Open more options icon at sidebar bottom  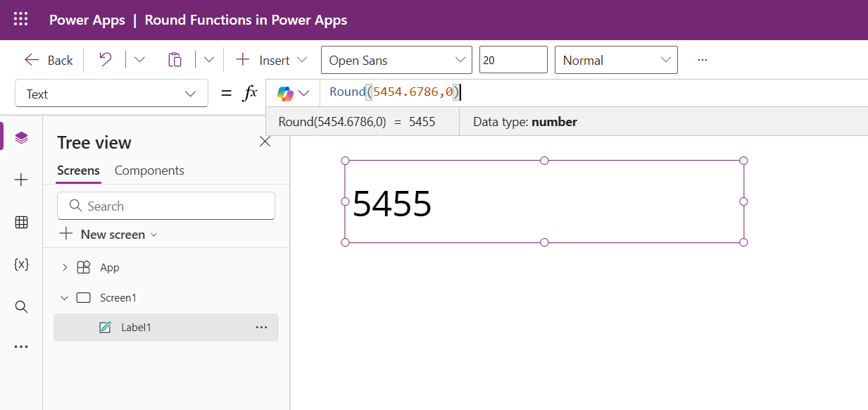(21, 346)
